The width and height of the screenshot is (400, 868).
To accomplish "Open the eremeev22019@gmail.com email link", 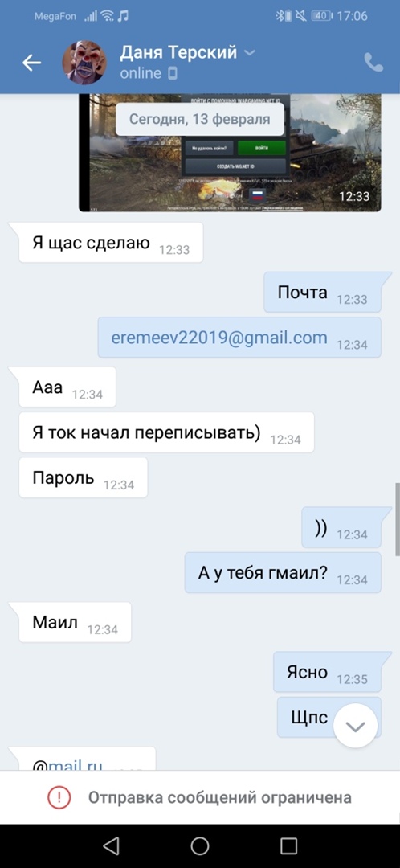I will pyautogui.click(x=219, y=338).
